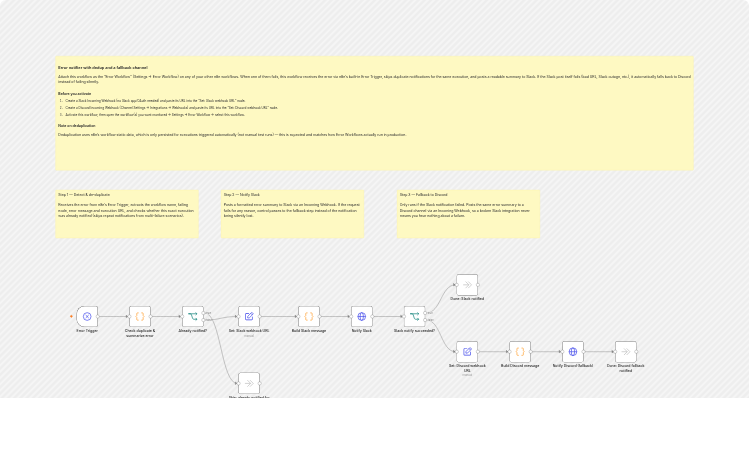
Task: Select the Done: Discord fallback notified node
Action: click(626, 352)
